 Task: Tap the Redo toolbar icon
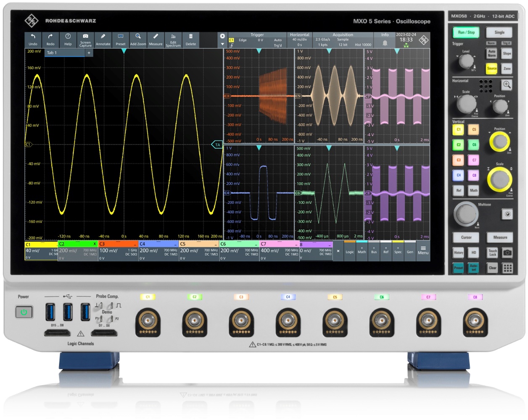click(50, 39)
